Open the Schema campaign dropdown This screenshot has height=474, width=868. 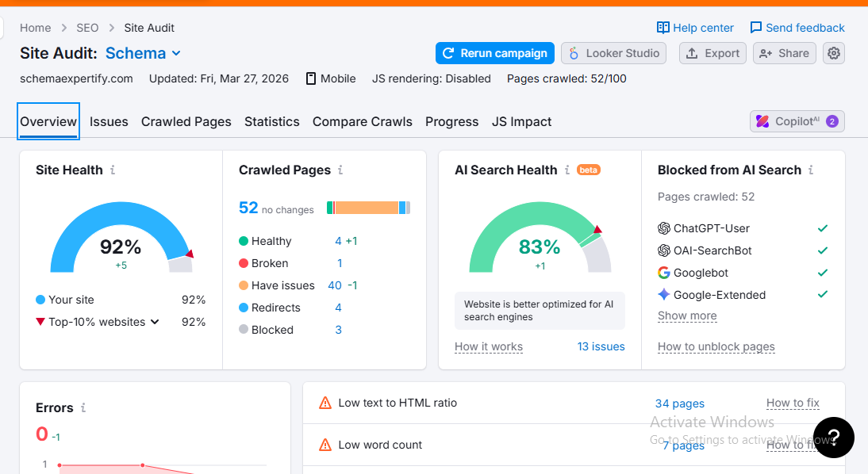tap(143, 53)
